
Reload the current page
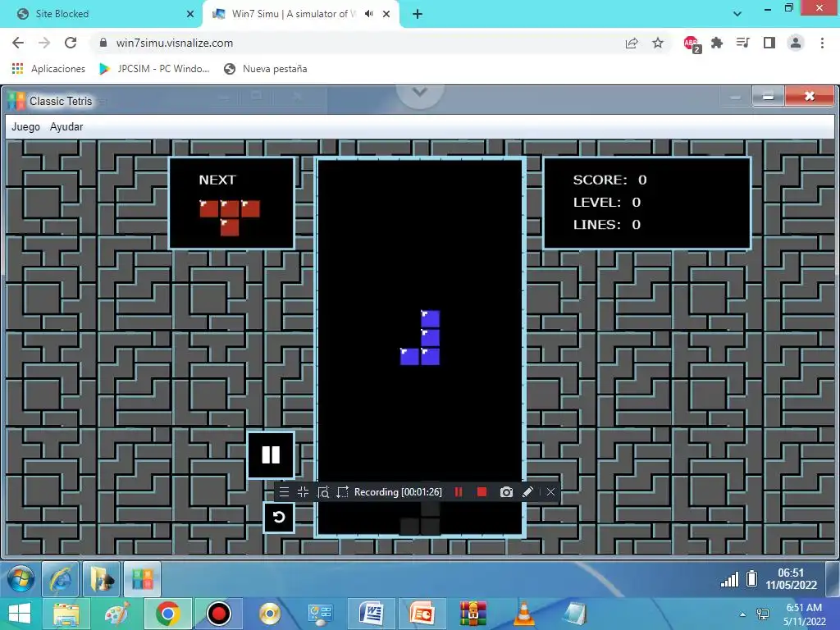[71, 43]
